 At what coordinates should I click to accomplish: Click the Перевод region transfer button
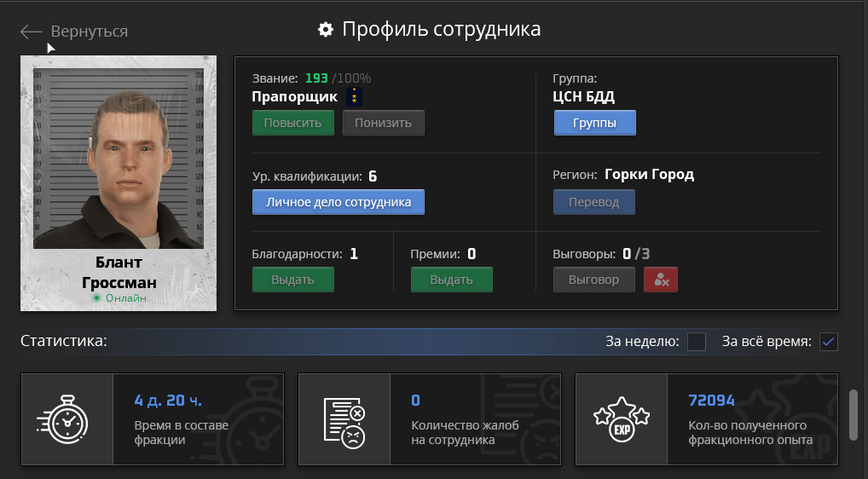click(594, 202)
